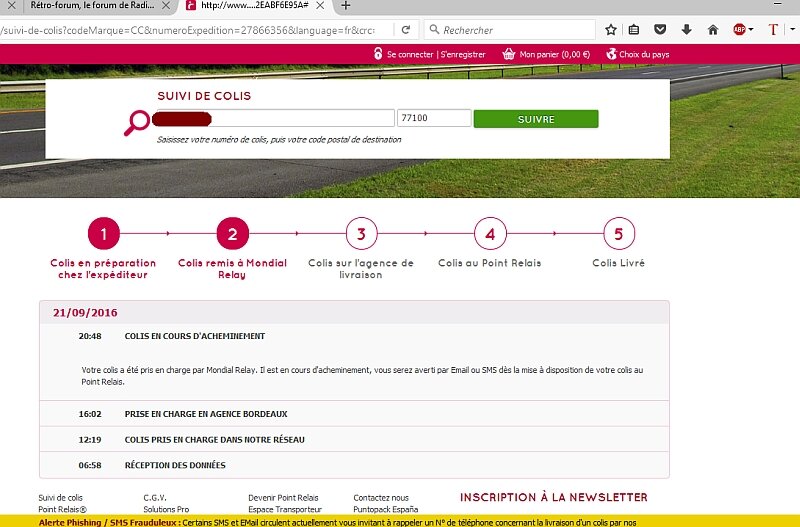Image resolution: width=800 pixels, height=527 pixels.
Task: Open the Point Relais® footer link
Action: pos(62,509)
